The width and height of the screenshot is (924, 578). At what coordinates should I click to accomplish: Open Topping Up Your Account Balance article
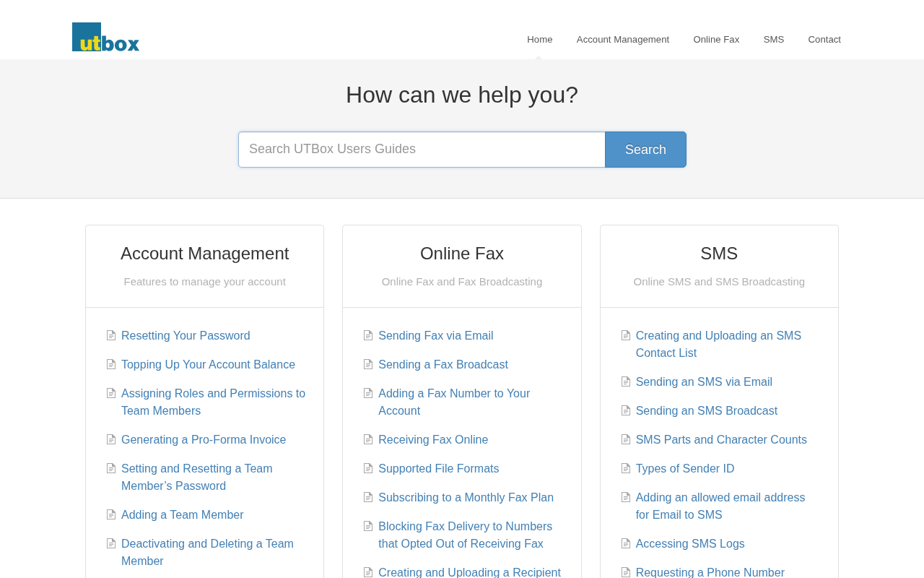(208, 365)
